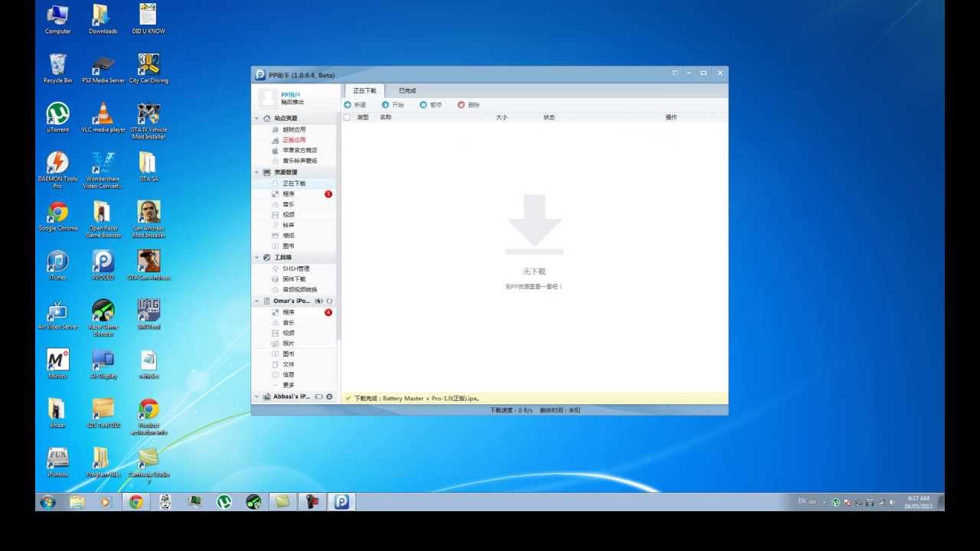Open the iTunes desktop shortcut
Screen dimensions: 980x551
click(x=57, y=266)
